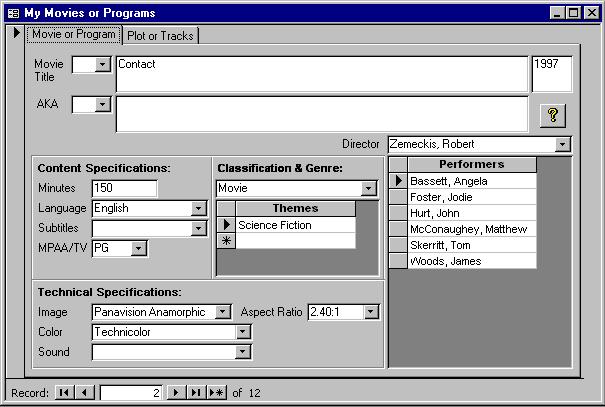Open the MPAA/TV rating dropdown
605x407 pixels.
(139, 248)
